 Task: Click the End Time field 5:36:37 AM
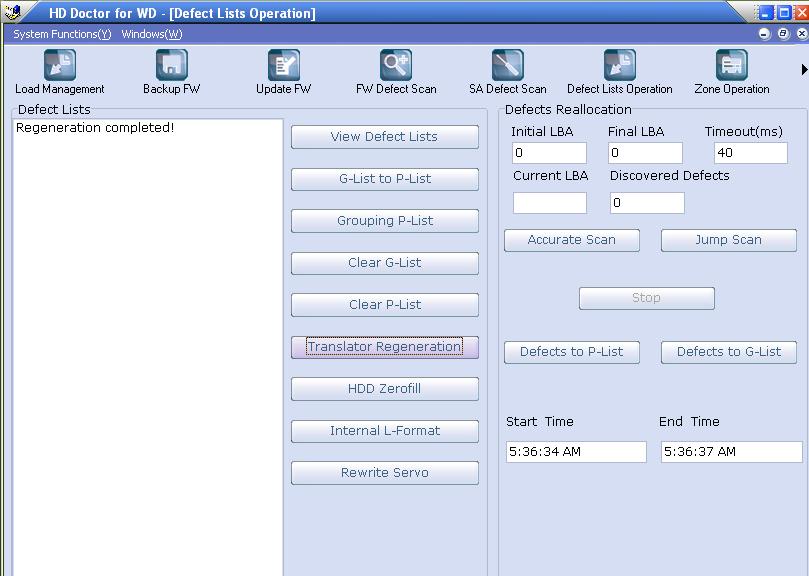click(732, 452)
